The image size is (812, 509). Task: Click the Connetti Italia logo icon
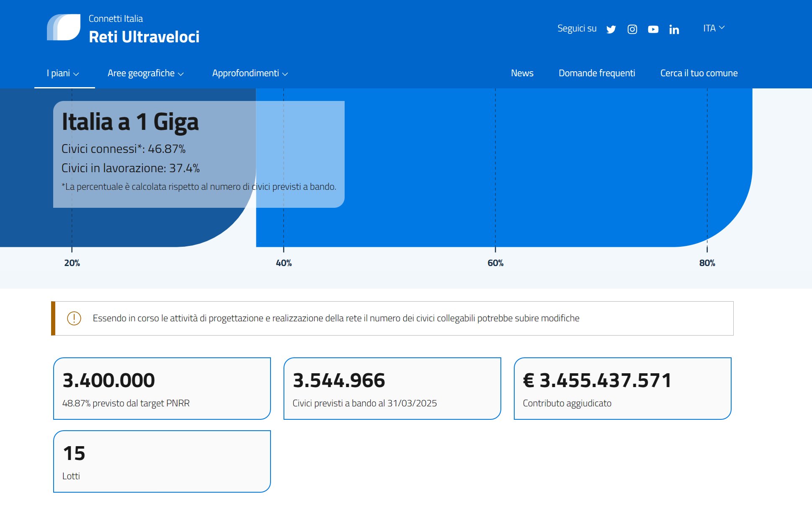click(x=64, y=28)
